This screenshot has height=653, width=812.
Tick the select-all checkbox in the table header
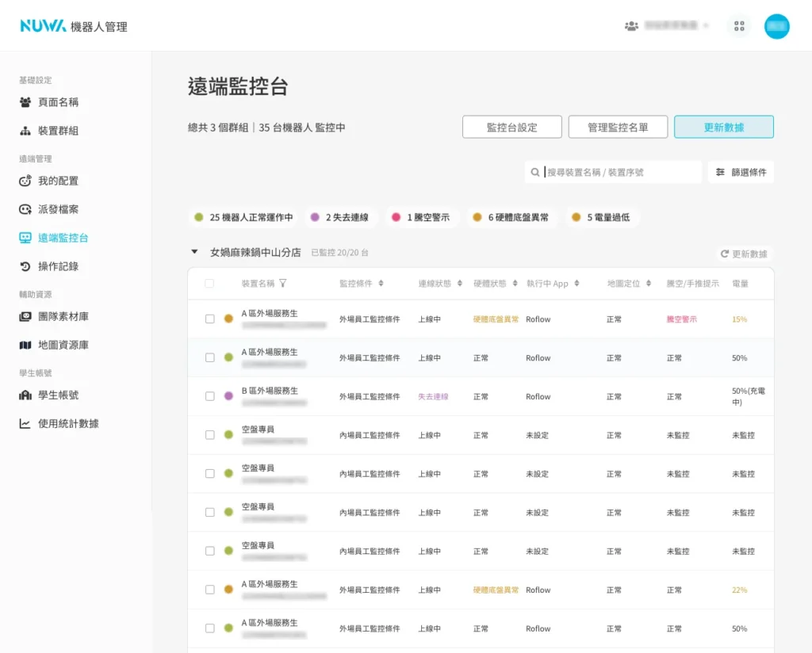tap(209, 284)
